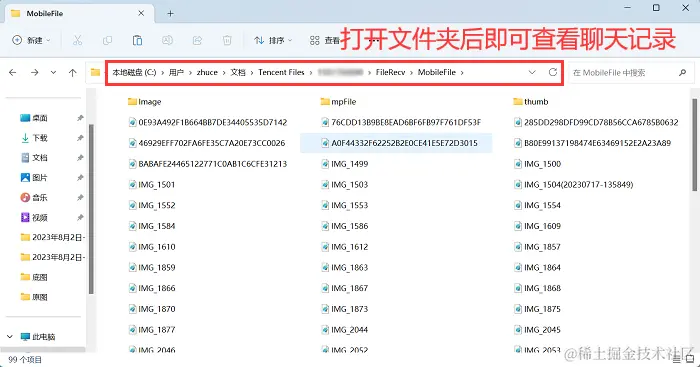Click the file list vertical scrollbar
The width and height of the screenshot is (700, 367).
694,145
